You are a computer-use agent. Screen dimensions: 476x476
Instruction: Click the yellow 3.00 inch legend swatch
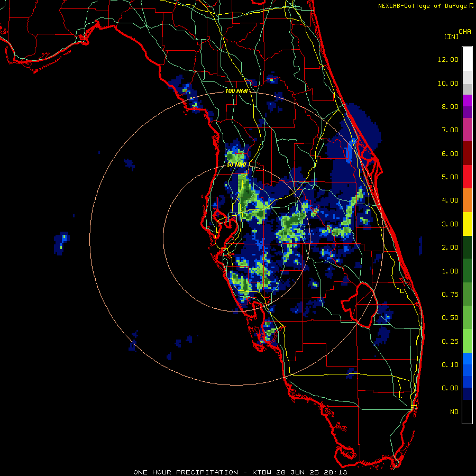(467, 224)
